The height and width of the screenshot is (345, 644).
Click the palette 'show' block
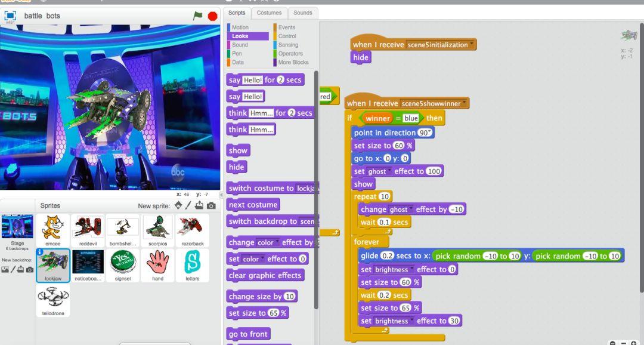tap(238, 150)
